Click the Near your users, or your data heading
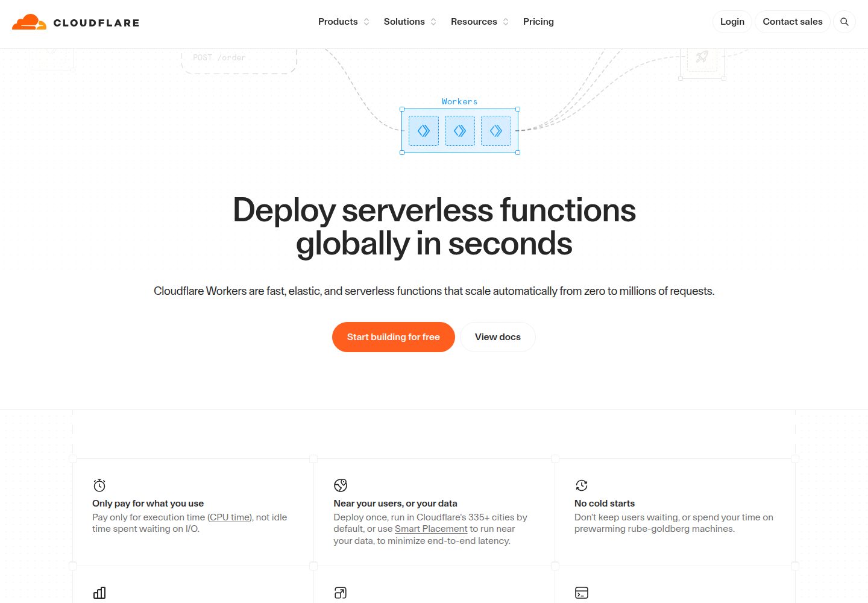 tap(395, 504)
